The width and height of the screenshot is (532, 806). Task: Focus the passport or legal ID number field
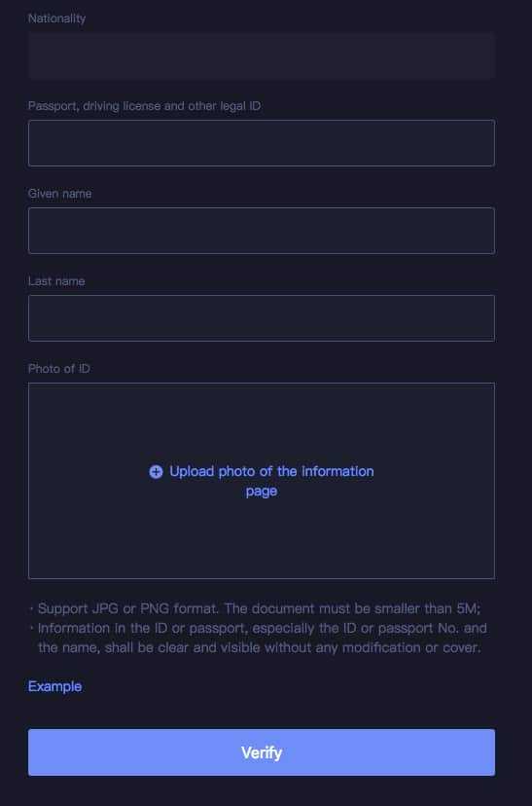(262, 143)
